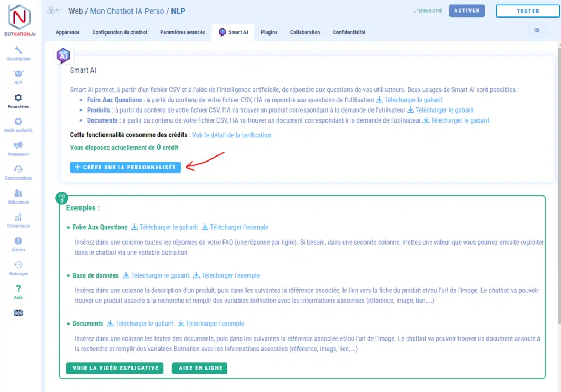Open Paramètres gear icon in sidebar

[18, 98]
